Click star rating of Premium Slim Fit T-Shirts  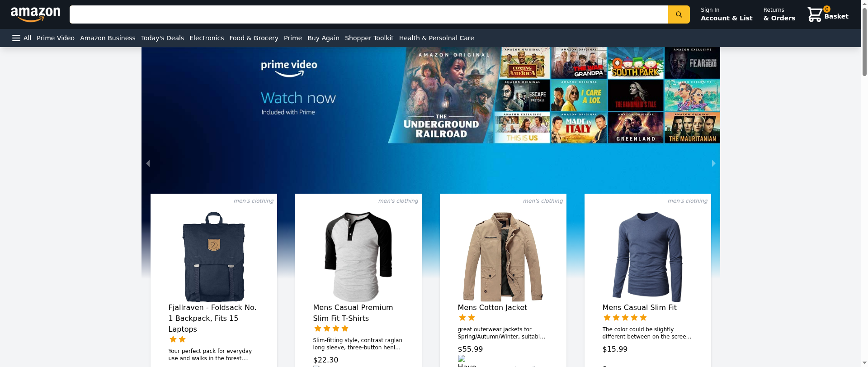331,329
